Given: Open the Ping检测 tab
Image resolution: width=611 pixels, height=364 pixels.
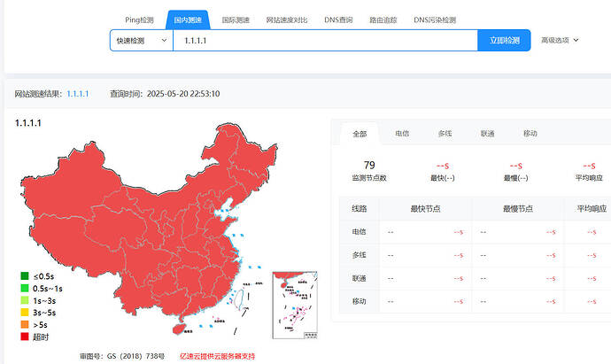Looking at the screenshot, I should (x=139, y=19).
